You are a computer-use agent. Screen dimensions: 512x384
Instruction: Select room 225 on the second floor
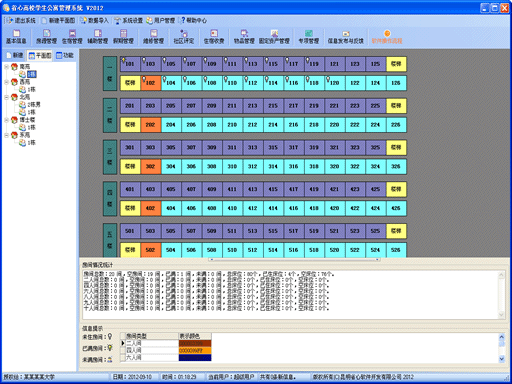pyautogui.click(x=376, y=105)
